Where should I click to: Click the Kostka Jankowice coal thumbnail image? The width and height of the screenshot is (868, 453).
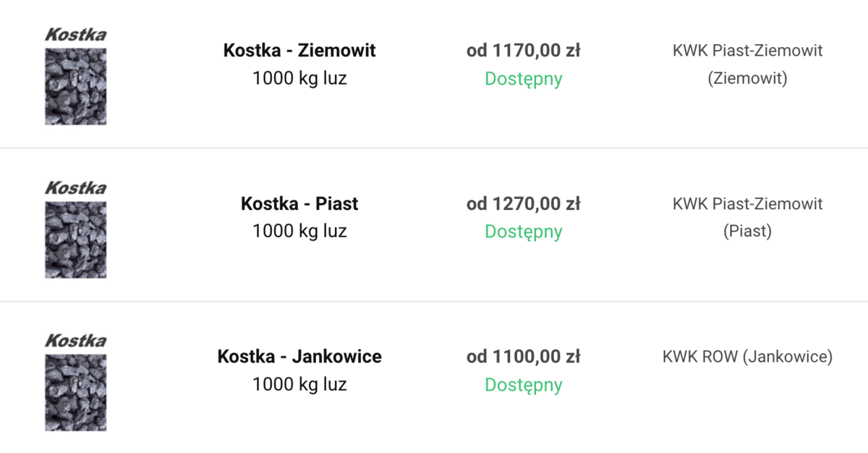[x=76, y=393]
